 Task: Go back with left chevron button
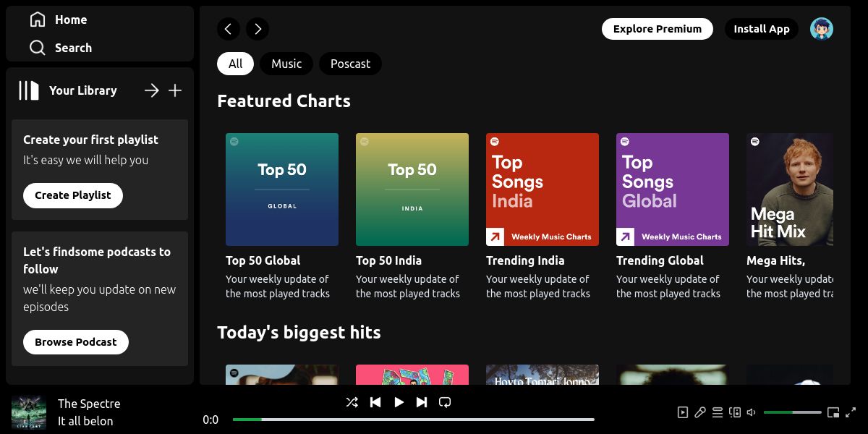pos(229,29)
